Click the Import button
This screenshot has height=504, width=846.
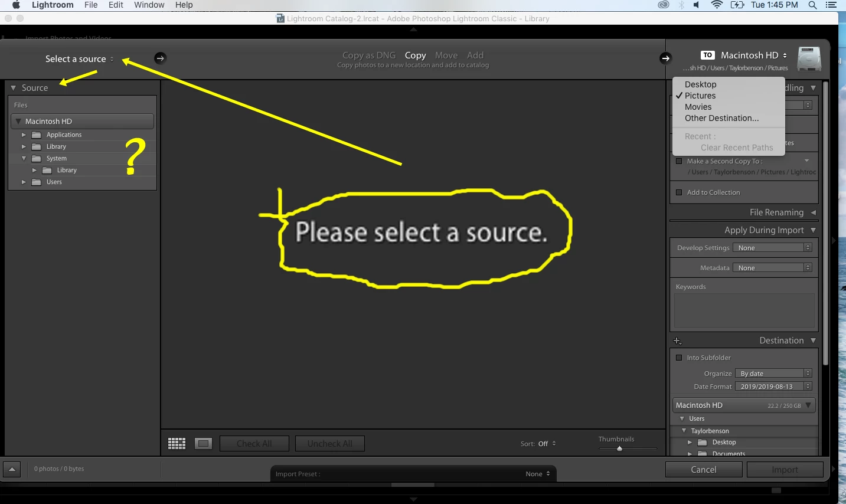tap(785, 470)
